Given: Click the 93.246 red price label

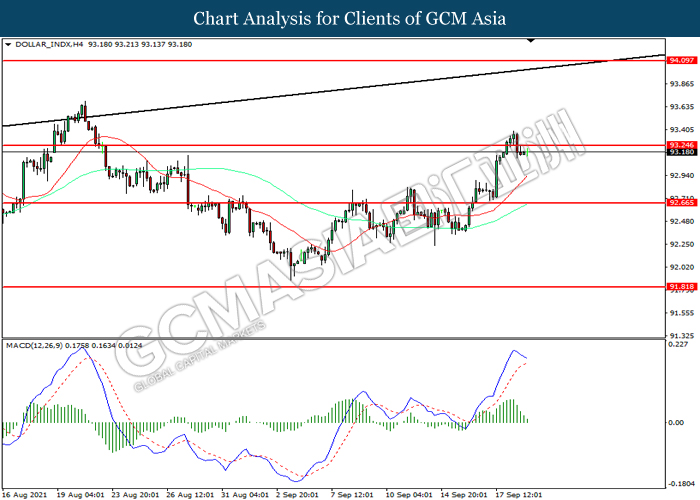Looking at the screenshot, I should (681, 145).
